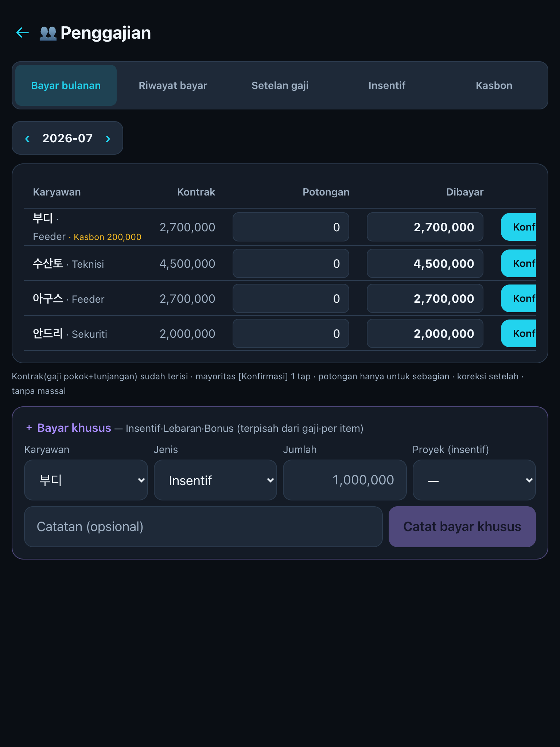Confirm payment for 수산토 Teknisi
Image resolution: width=560 pixels, height=747 pixels.
518,263
